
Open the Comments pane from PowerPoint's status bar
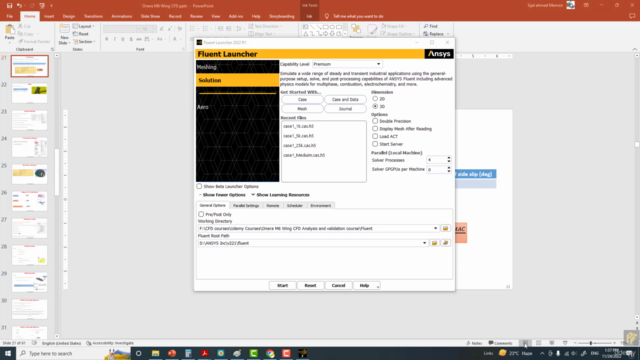[500, 343]
